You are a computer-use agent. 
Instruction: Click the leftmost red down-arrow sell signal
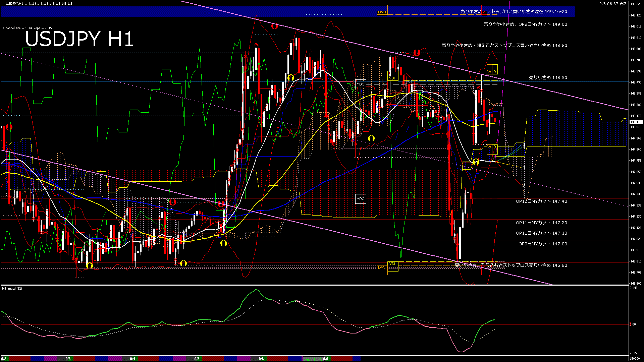(x=9, y=127)
